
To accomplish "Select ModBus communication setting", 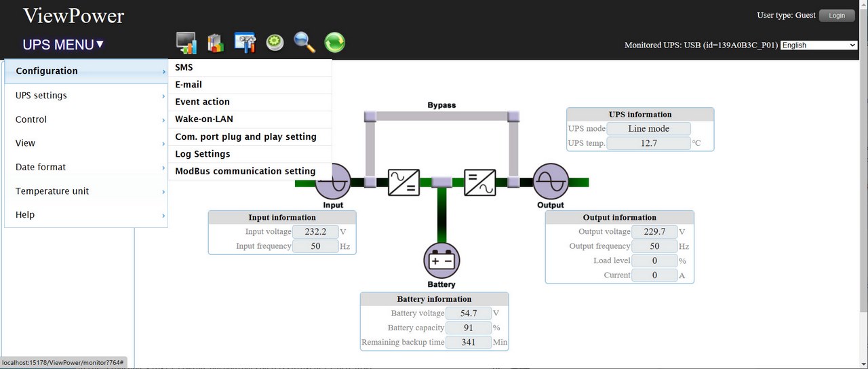I will click(250, 171).
